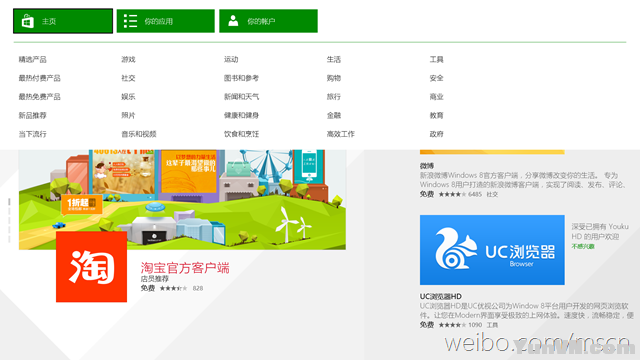Screen dimensions: 640x360
Task: Open the 主页 home button
Action: point(63,21)
